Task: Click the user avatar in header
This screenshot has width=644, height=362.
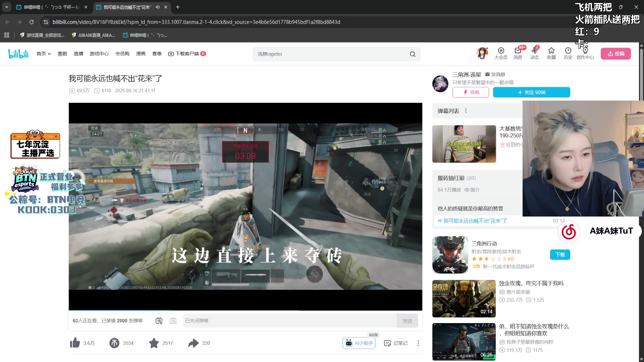Action: [x=482, y=53]
